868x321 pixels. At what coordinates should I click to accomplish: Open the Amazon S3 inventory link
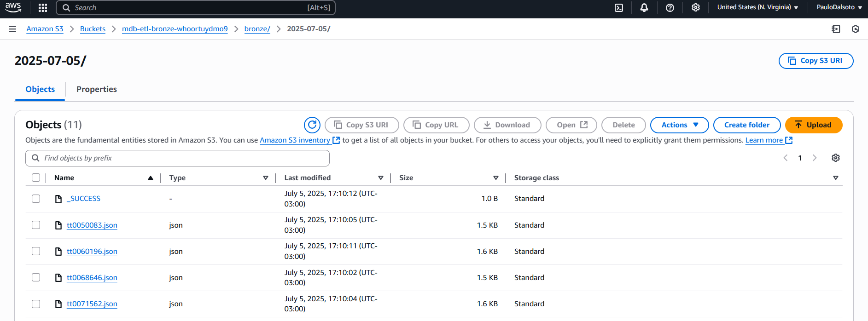pos(295,140)
